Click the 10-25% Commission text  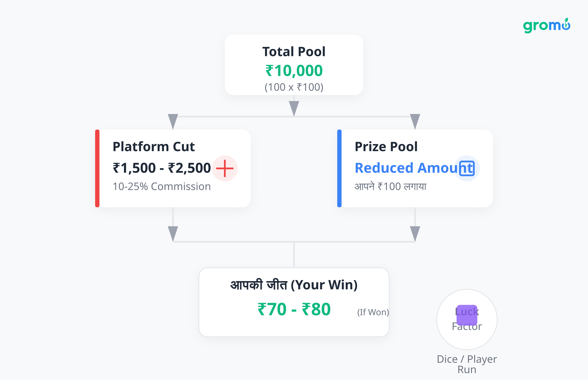pos(161,187)
